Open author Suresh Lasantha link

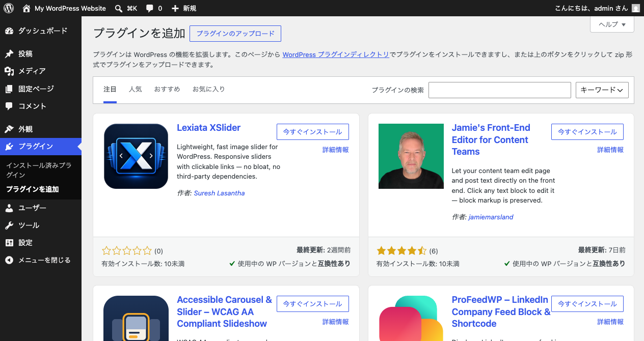(x=219, y=193)
